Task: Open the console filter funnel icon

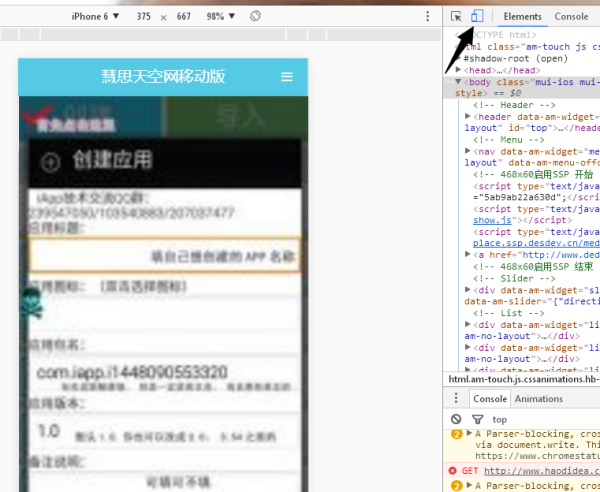Action: [x=478, y=419]
